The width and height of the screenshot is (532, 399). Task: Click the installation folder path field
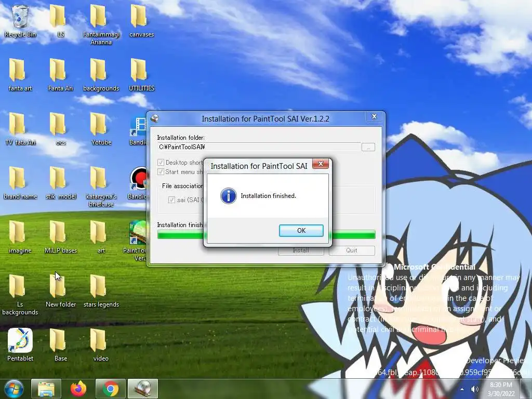(259, 147)
